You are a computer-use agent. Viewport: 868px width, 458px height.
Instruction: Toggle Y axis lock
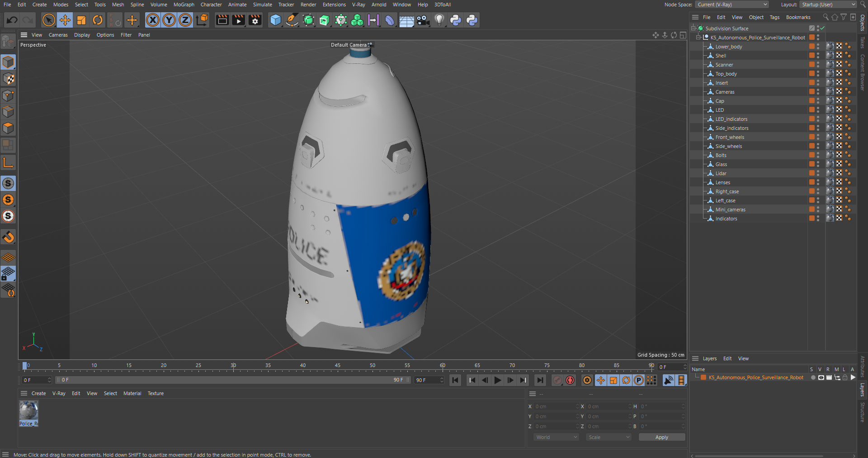169,20
